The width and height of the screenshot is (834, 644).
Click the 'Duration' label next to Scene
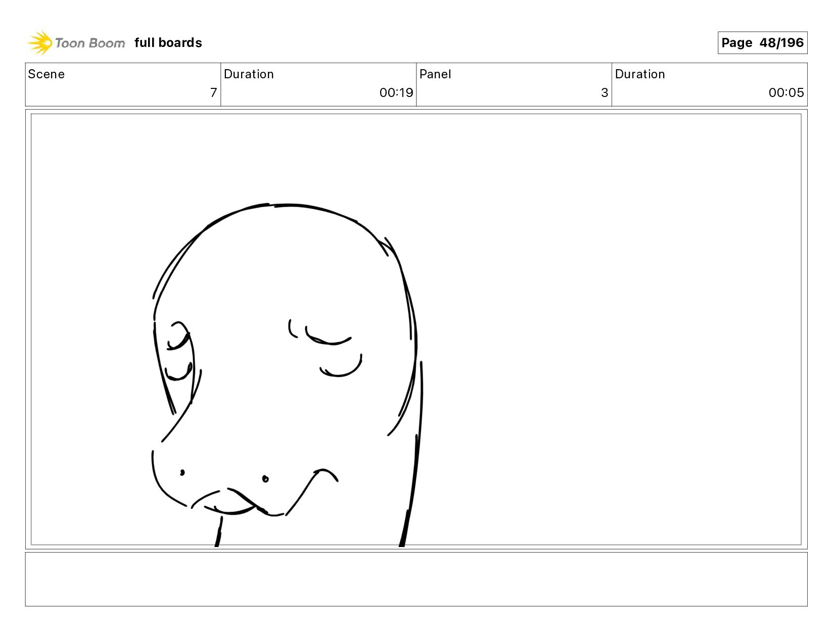point(249,74)
